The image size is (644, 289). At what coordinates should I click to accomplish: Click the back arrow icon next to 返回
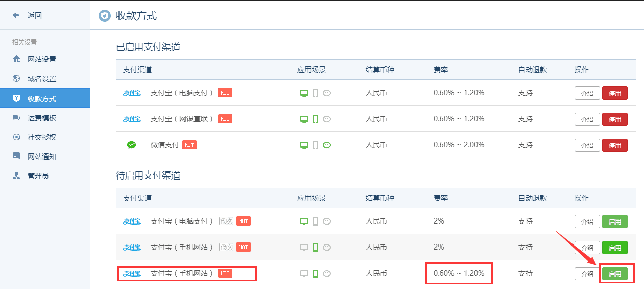coord(16,16)
